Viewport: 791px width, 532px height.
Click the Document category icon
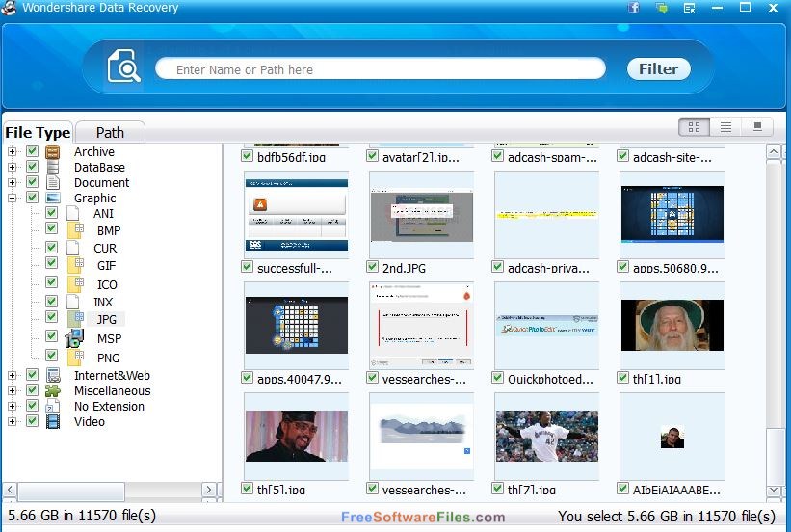(52, 182)
